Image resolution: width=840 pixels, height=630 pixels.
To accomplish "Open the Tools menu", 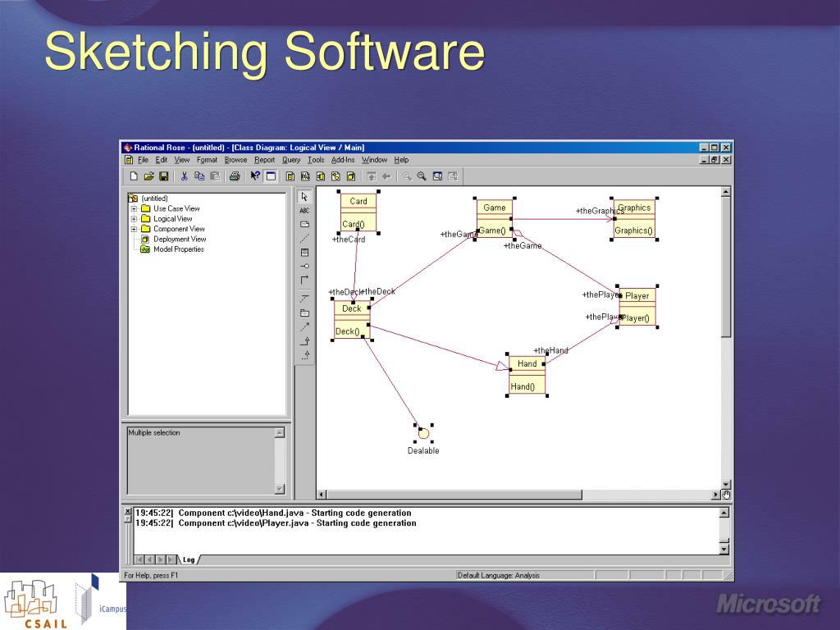I will click(x=316, y=160).
